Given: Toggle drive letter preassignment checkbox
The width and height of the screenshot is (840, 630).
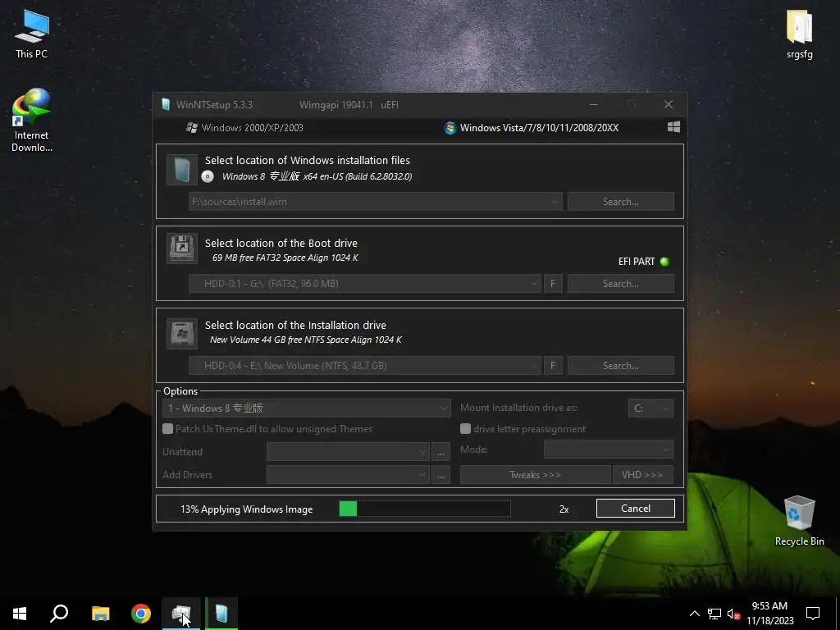Looking at the screenshot, I should 466,428.
